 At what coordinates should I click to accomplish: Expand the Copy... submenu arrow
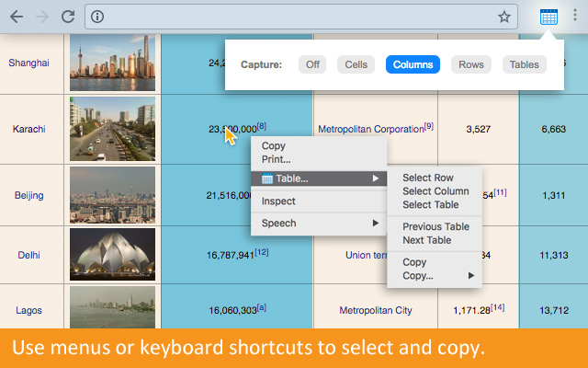click(x=472, y=275)
